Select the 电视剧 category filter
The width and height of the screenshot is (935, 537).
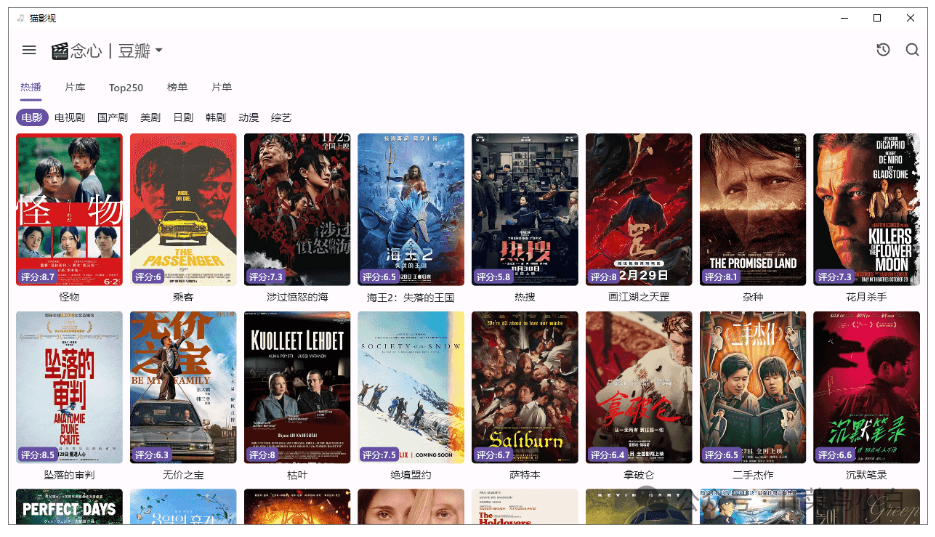[70, 118]
